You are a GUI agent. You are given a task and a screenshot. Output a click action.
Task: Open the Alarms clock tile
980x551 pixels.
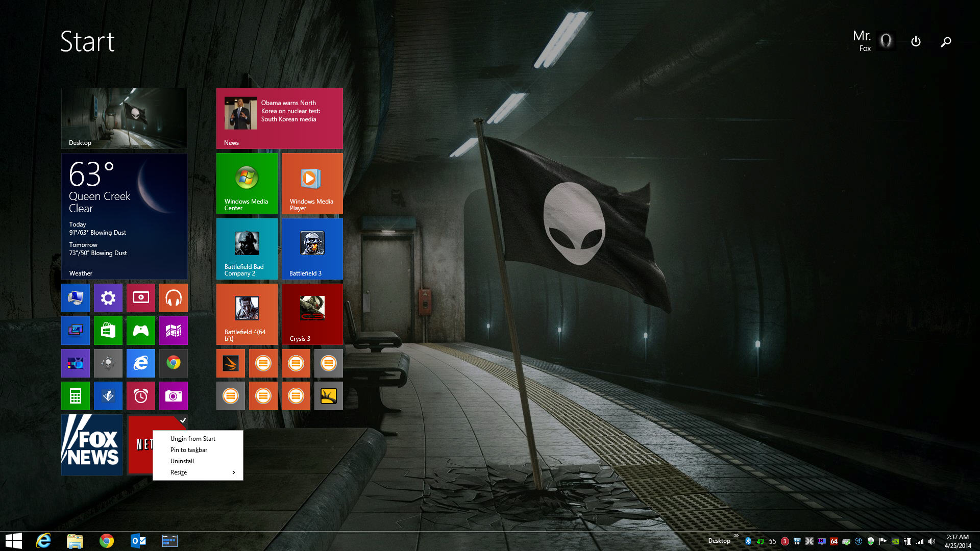pyautogui.click(x=140, y=395)
